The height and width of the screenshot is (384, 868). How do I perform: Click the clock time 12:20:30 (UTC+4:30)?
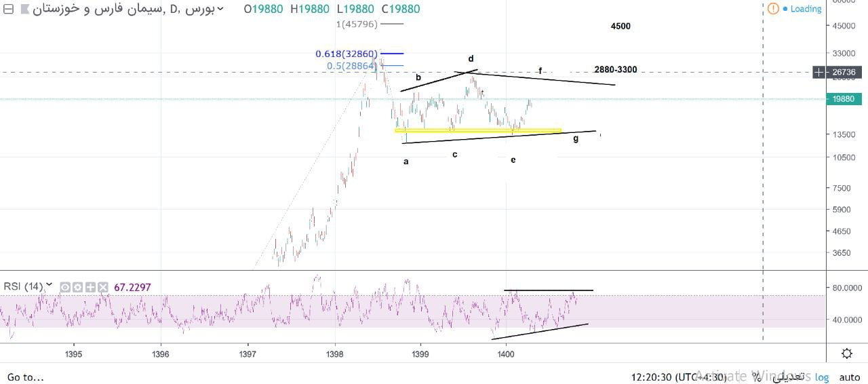point(678,377)
